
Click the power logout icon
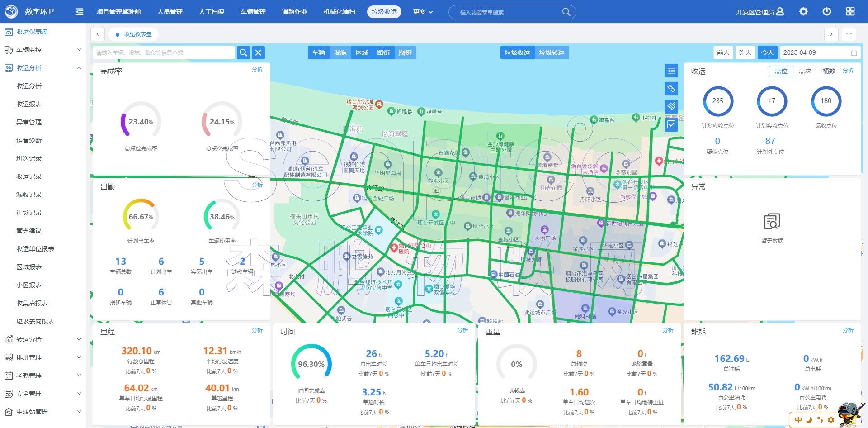pyautogui.click(x=826, y=12)
